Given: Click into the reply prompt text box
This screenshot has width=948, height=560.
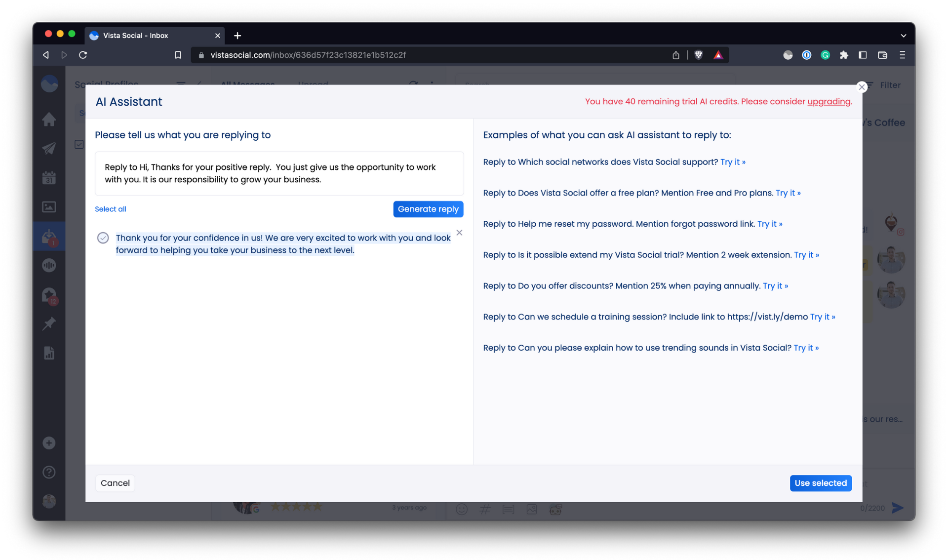Looking at the screenshot, I should (x=279, y=173).
